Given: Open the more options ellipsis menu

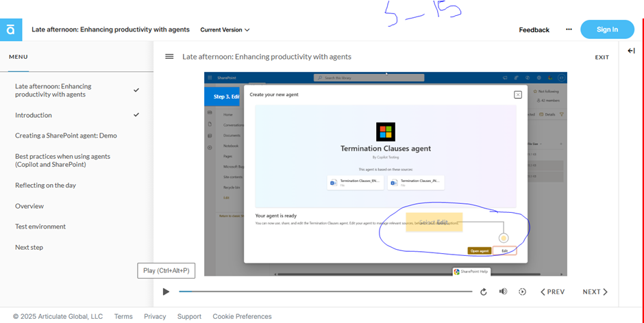Looking at the screenshot, I should click(569, 29).
